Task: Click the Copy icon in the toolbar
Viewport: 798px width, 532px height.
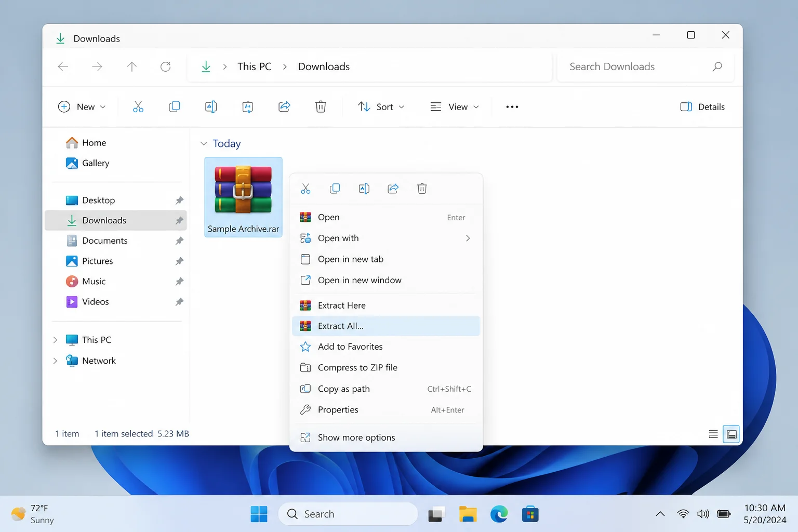Action: [175, 107]
